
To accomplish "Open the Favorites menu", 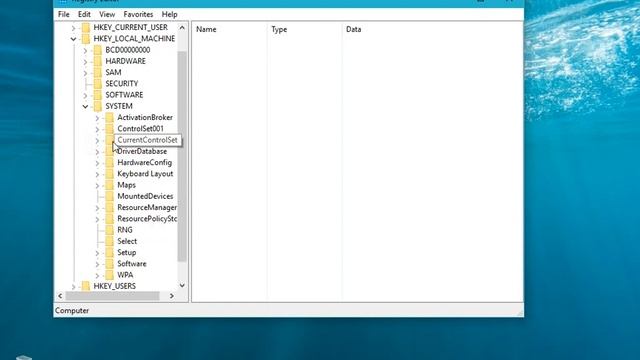I will [x=138, y=14].
